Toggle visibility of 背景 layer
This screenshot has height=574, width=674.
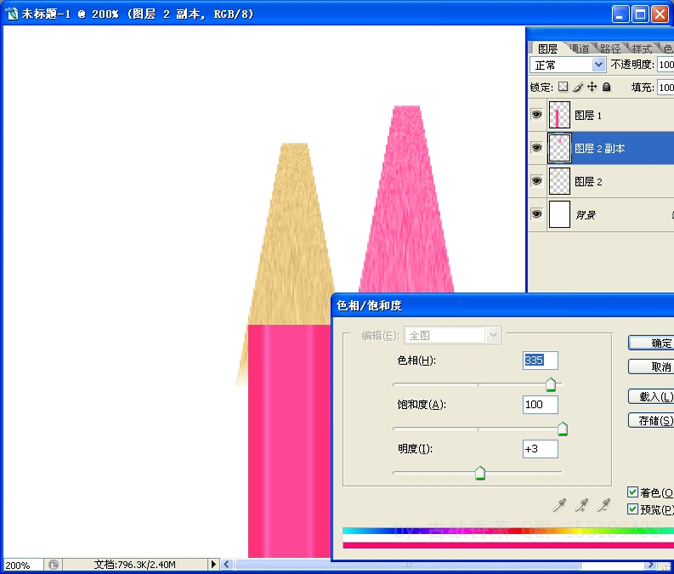point(536,214)
